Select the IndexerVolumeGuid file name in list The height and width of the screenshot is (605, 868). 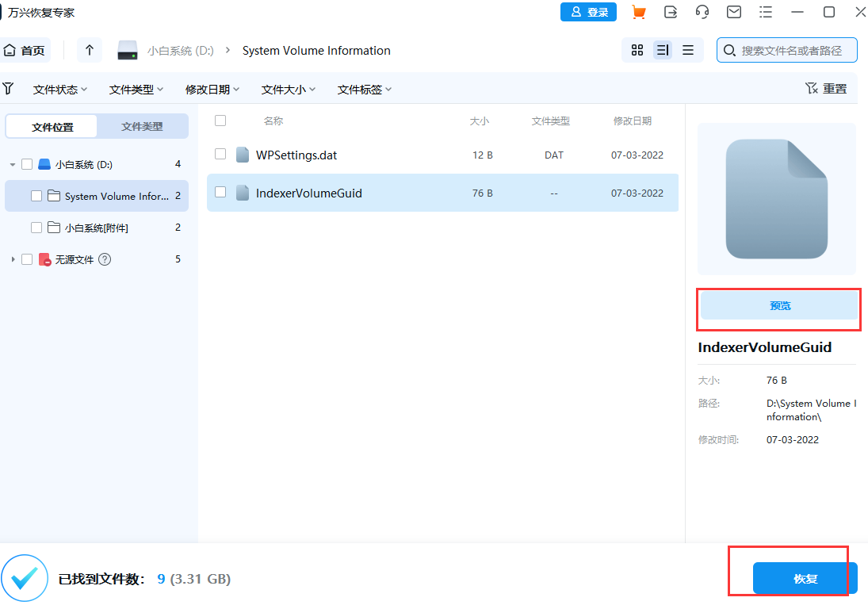pyautogui.click(x=309, y=193)
